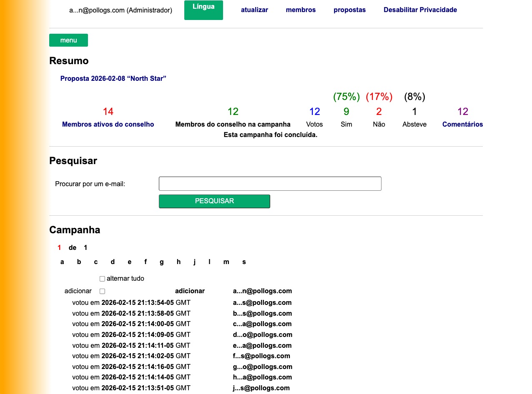The height and width of the screenshot is (394, 532).
Task: Select page 1 in campaign pagination
Action: click(59, 248)
